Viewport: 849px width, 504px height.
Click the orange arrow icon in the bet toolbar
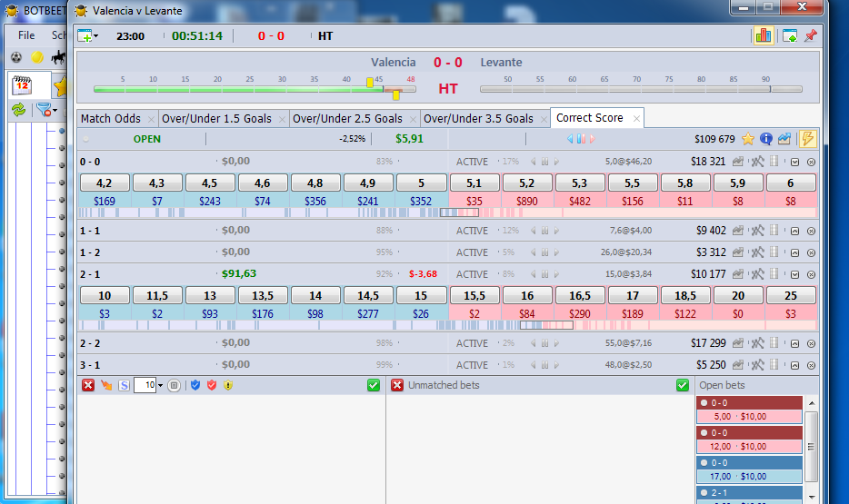tap(106, 385)
